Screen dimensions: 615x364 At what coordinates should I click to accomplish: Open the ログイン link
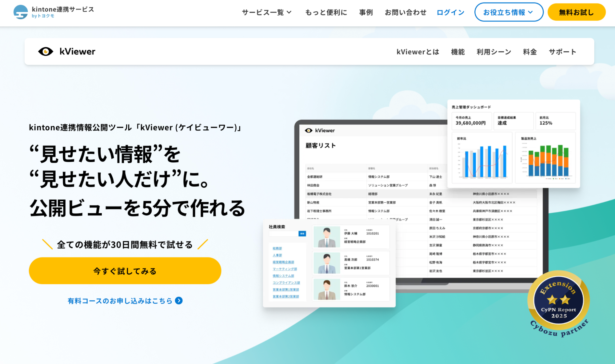(x=450, y=12)
